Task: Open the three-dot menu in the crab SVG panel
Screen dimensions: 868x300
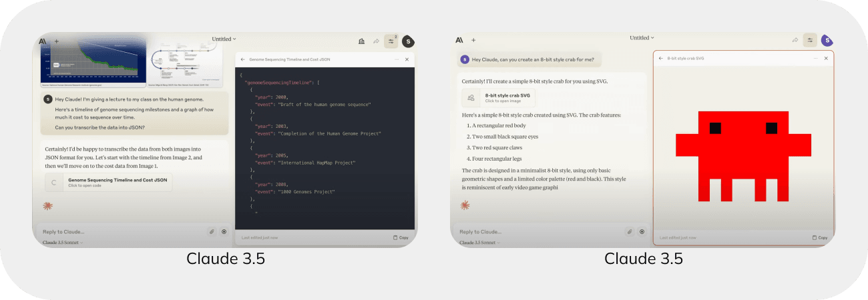Action: pyautogui.click(x=815, y=59)
